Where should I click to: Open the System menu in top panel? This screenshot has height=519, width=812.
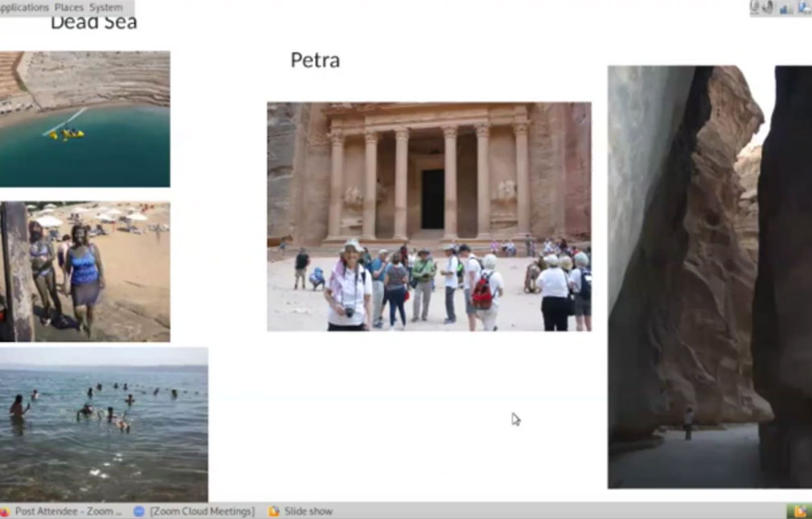106,7
